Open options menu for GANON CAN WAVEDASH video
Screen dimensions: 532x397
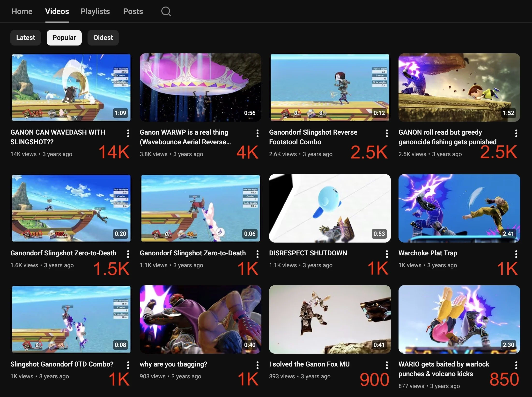click(x=128, y=133)
